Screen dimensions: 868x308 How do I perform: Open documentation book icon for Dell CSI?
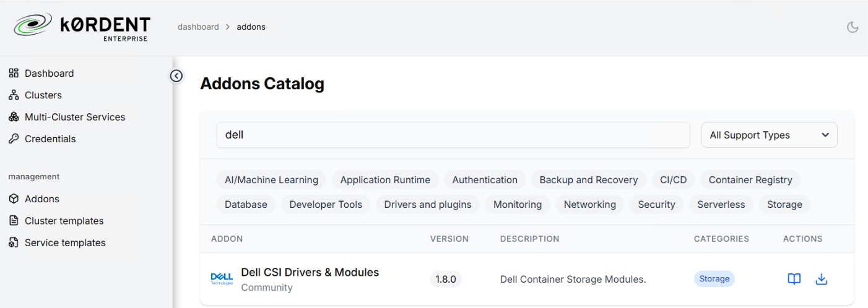point(794,279)
